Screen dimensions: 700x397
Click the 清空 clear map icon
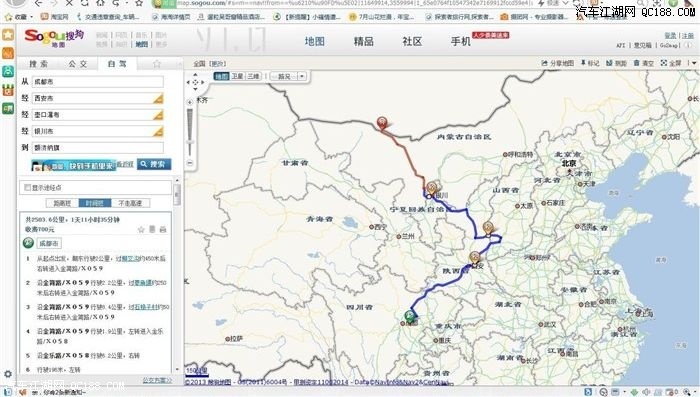pos(637,63)
